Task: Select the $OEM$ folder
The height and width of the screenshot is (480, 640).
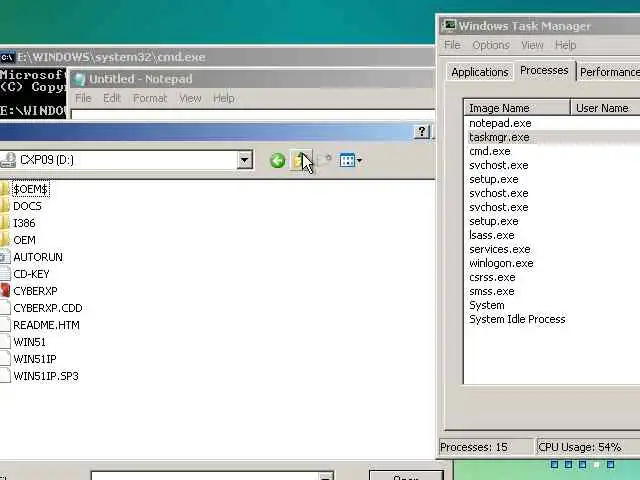Action: tap(31, 189)
